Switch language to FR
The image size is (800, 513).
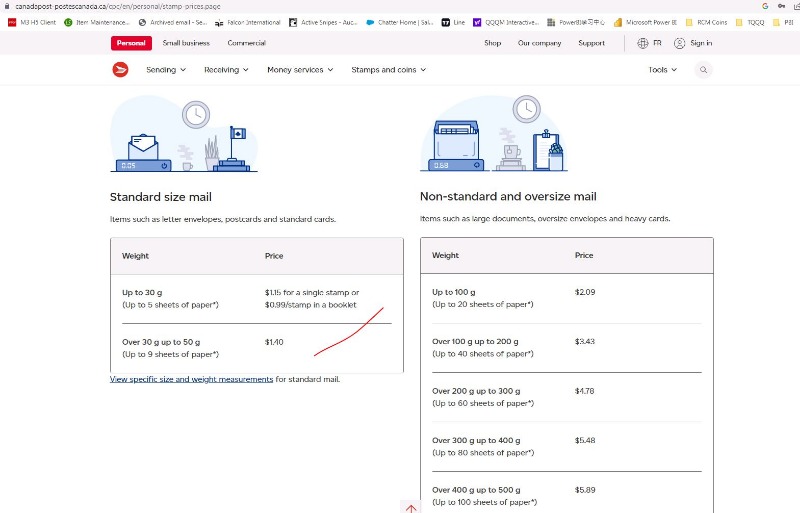click(x=657, y=43)
